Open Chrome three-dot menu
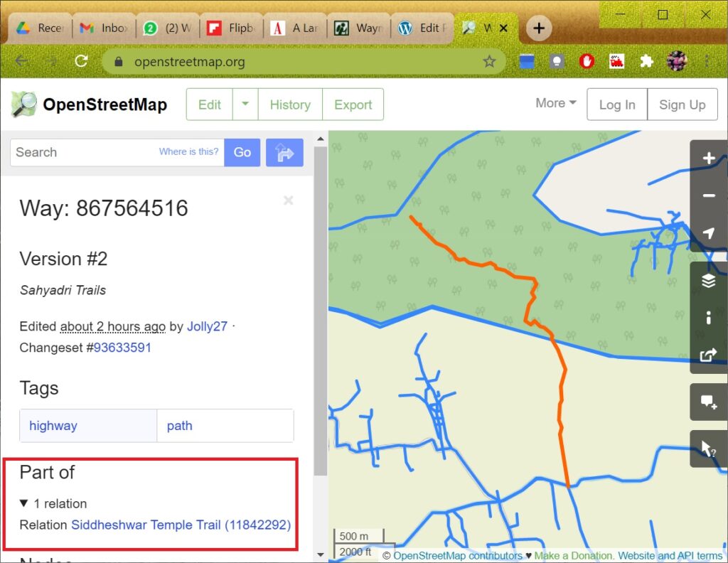The image size is (728, 563). tap(706, 61)
